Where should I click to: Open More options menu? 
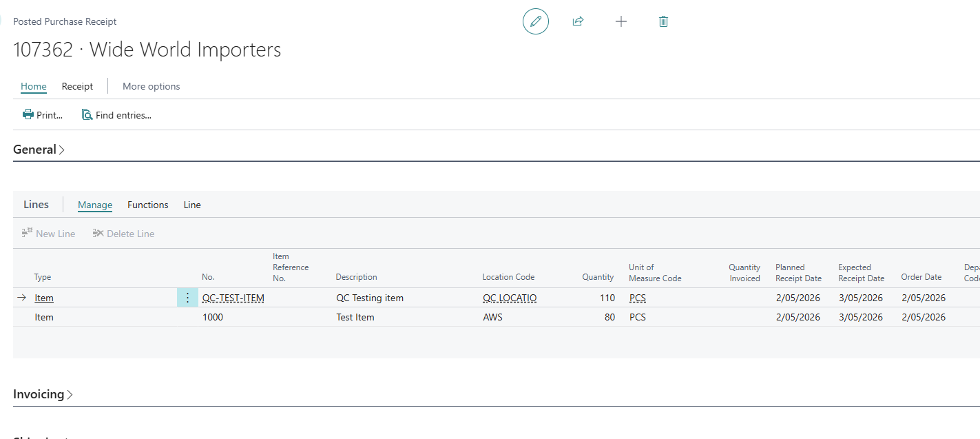151,86
